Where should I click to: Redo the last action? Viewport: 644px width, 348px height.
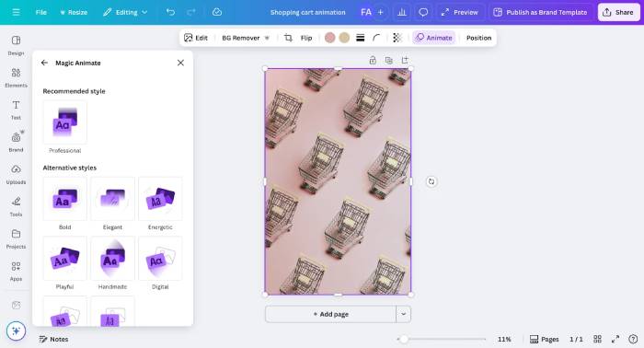coord(191,12)
